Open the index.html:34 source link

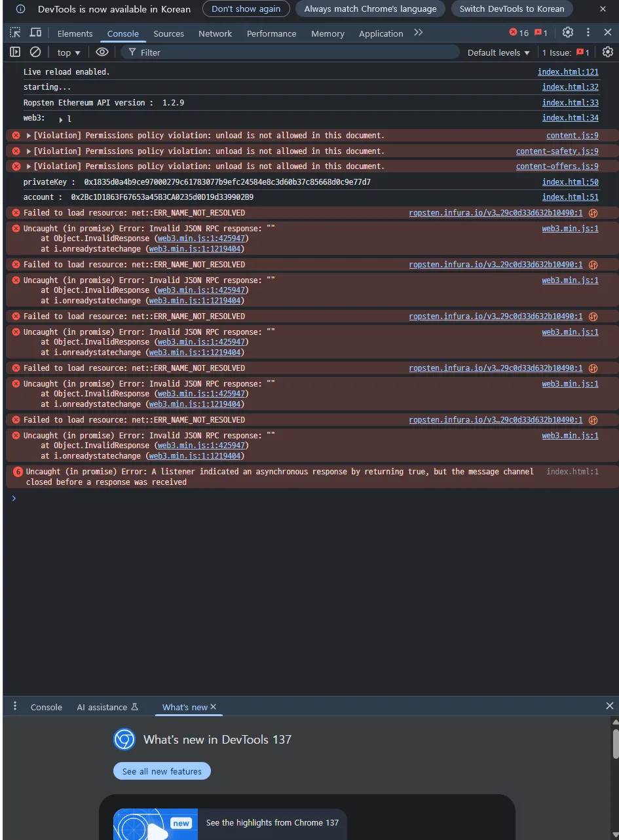click(570, 118)
